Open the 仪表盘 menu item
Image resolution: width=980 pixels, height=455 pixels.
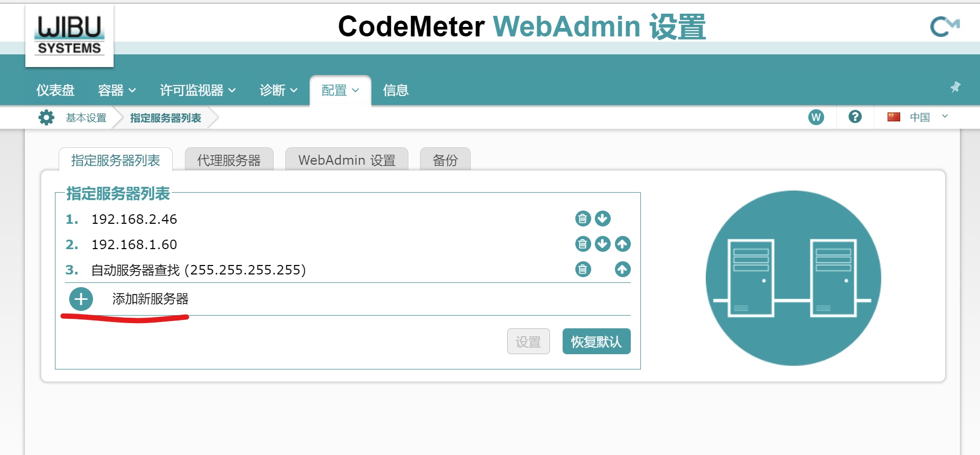(55, 91)
